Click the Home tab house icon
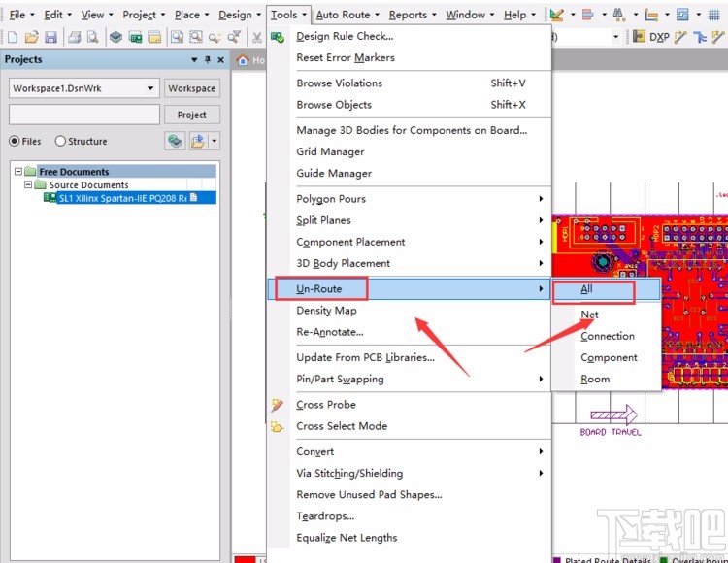Image resolution: width=728 pixels, height=563 pixels. pyautogui.click(x=243, y=60)
